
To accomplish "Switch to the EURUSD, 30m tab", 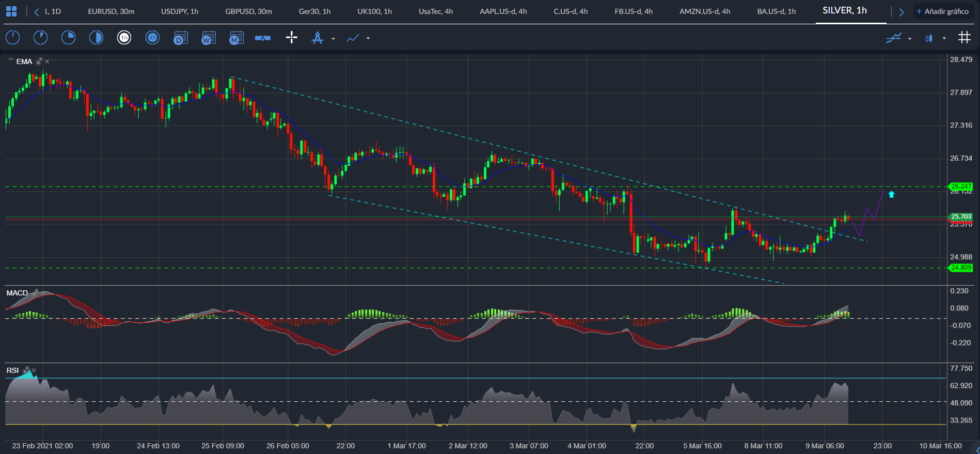I will 111,11.
